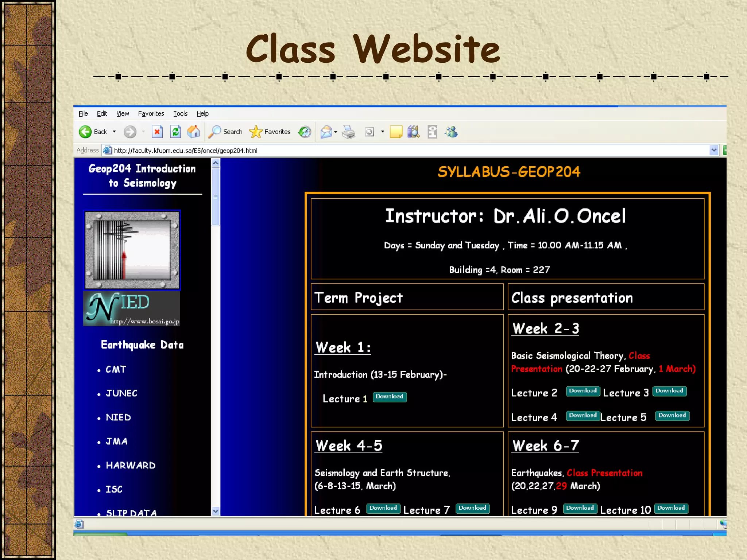Click the Week 4-5 heading link

pos(349,446)
